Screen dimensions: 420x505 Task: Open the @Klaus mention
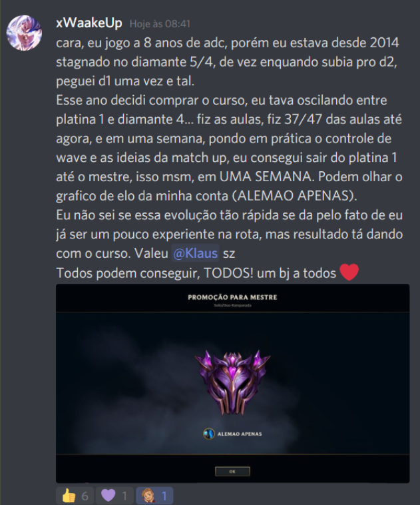point(195,253)
